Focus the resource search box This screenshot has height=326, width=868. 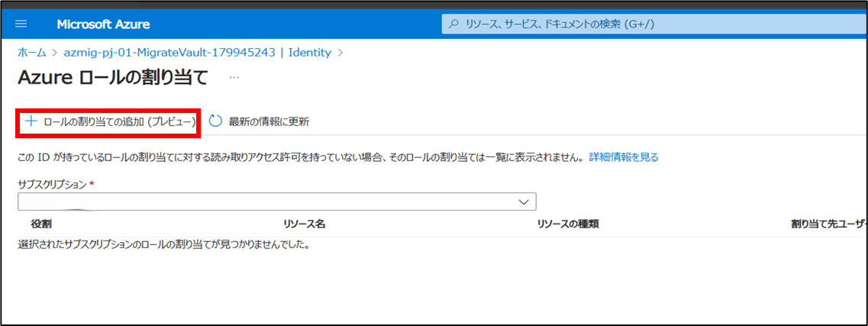pyautogui.click(x=655, y=24)
